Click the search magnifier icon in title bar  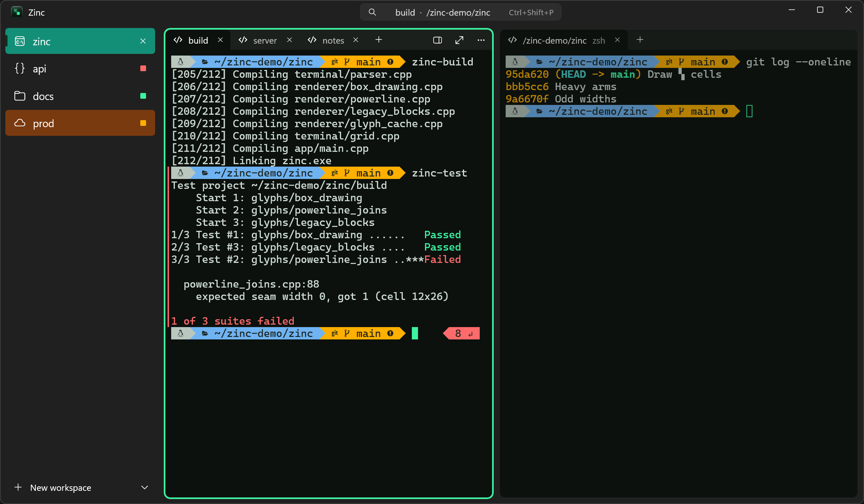pyautogui.click(x=372, y=12)
